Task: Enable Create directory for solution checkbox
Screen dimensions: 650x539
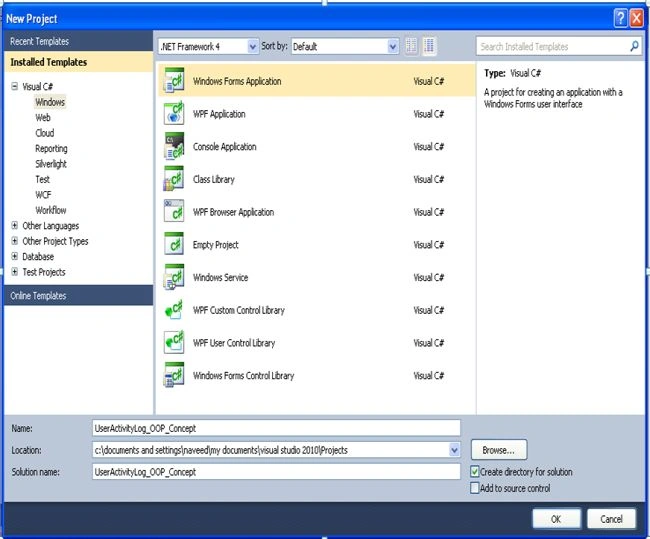Action: (x=475, y=471)
